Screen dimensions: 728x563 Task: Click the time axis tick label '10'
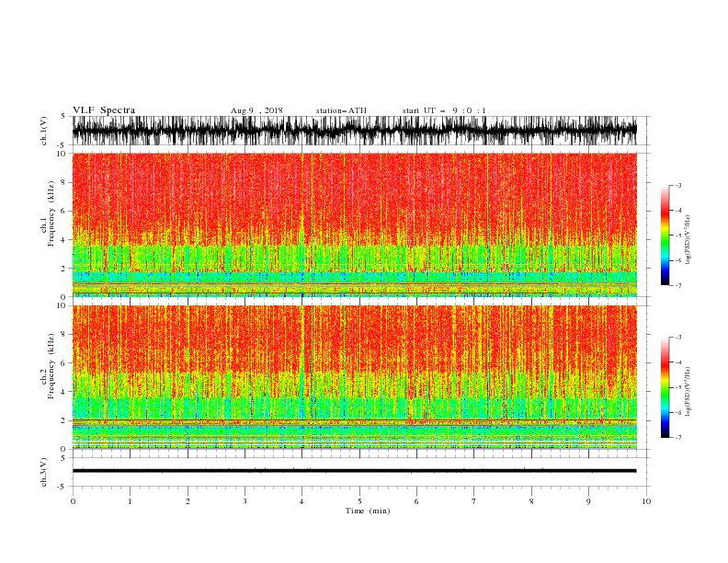(646, 501)
